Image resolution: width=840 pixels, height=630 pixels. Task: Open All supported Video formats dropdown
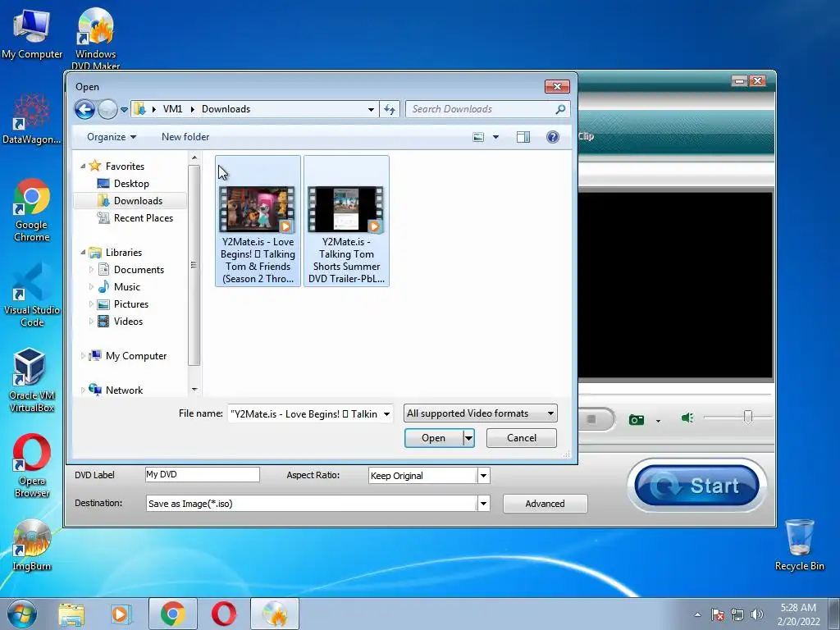(x=480, y=413)
